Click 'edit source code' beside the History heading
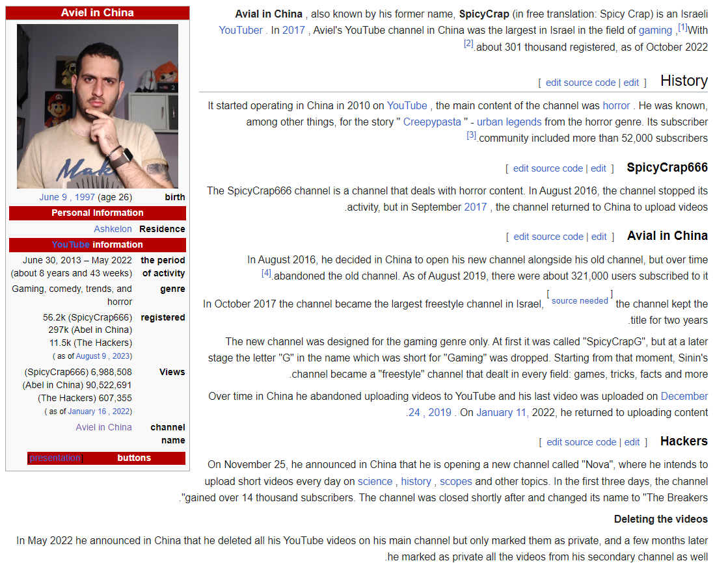The image size is (728, 563). [x=580, y=83]
